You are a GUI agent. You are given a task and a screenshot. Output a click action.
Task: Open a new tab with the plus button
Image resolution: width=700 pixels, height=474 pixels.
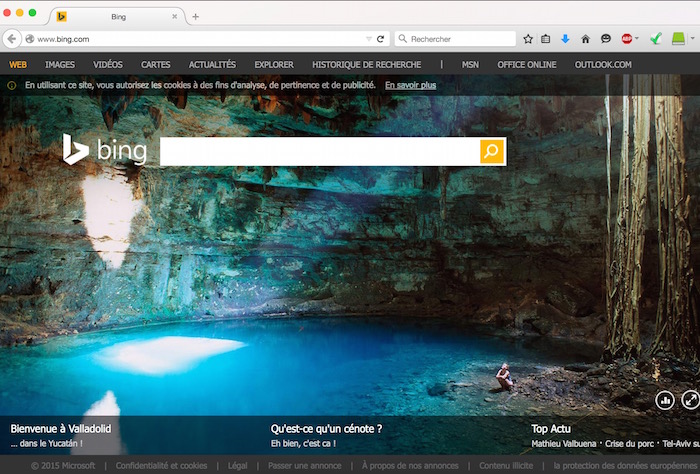[195, 16]
